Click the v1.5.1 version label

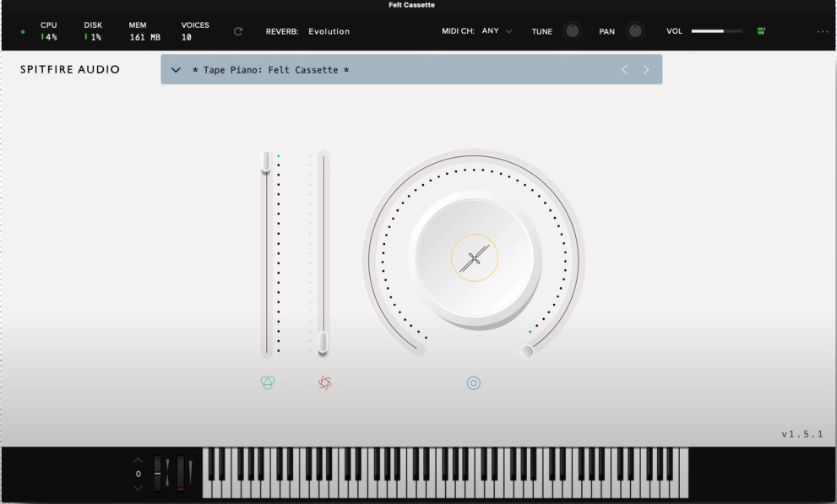[802, 434]
